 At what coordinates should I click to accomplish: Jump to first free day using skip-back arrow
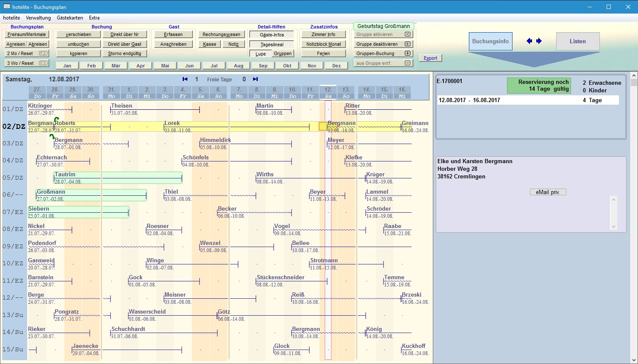tap(185, 79)
